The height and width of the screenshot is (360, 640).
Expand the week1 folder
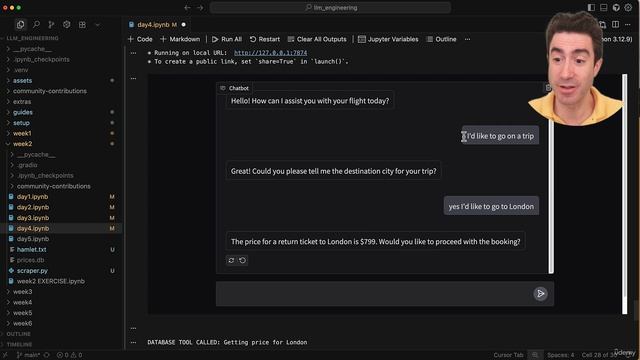pyautogui.click(x=22, y=133)
